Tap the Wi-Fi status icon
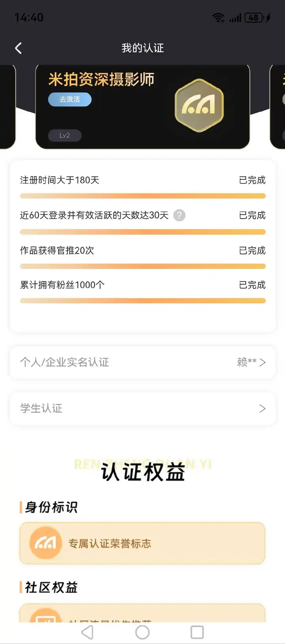 (x=218, y=17)
